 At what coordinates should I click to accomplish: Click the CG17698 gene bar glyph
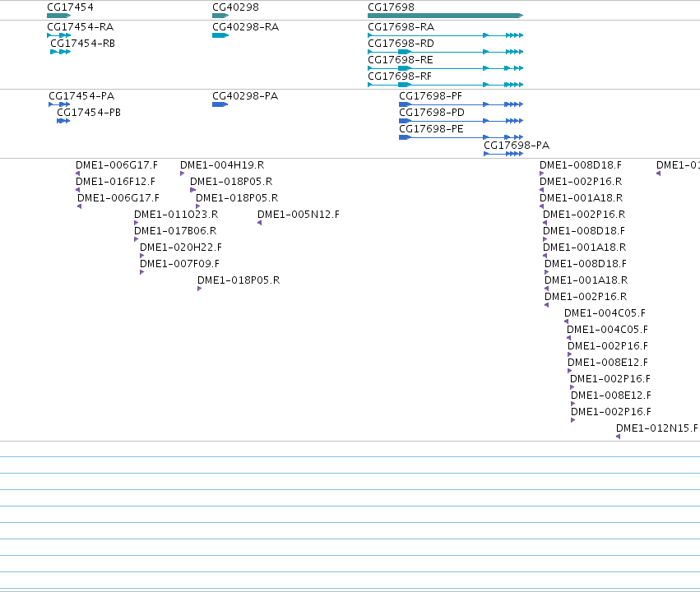[x=445, y=16]
